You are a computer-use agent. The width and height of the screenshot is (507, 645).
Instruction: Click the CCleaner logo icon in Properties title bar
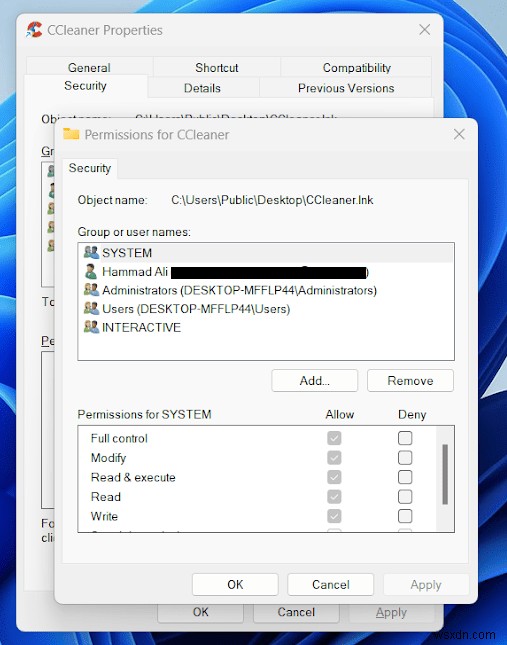(x=34, y=30)
